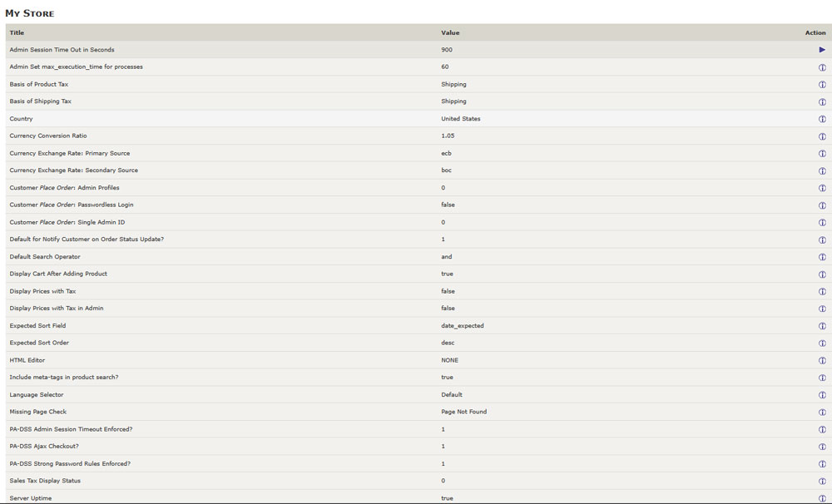Select the Admin Set max_execution_time setting row
Image resolution: width=832 pixels, height=504 pixels.
(x=75, y=67)
